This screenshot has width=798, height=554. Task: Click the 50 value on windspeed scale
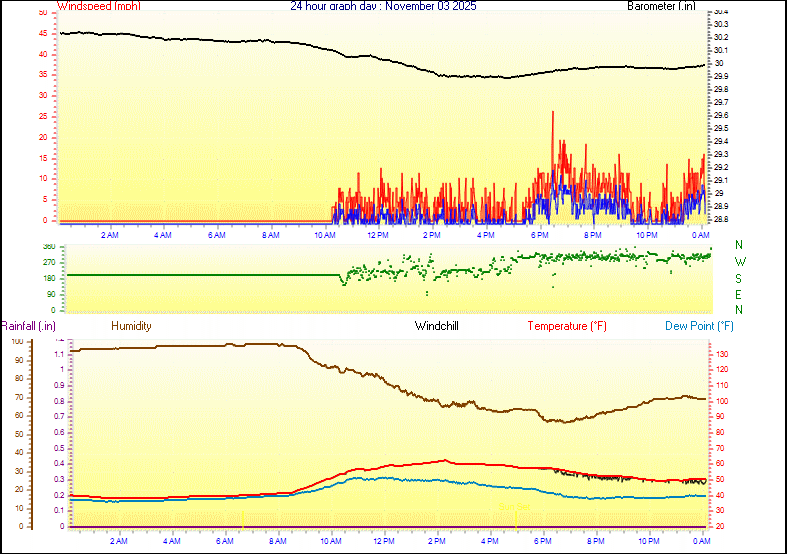[41, 13]
